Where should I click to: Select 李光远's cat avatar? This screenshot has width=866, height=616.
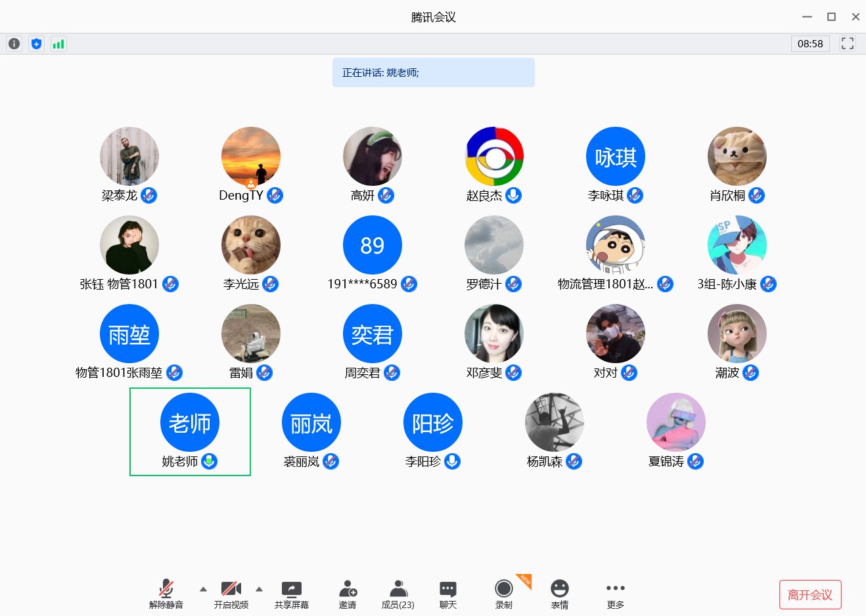point(251,245)
